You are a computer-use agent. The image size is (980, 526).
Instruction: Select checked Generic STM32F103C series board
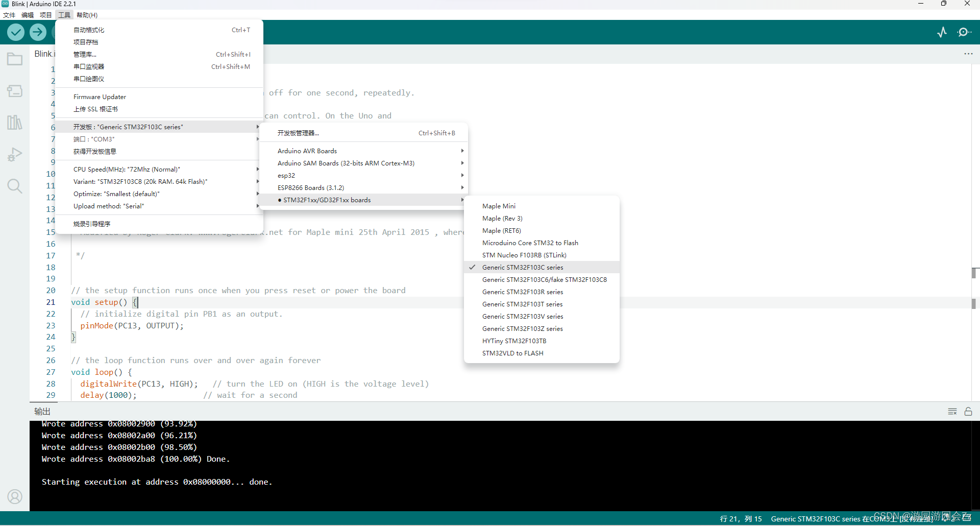(542, 267)
